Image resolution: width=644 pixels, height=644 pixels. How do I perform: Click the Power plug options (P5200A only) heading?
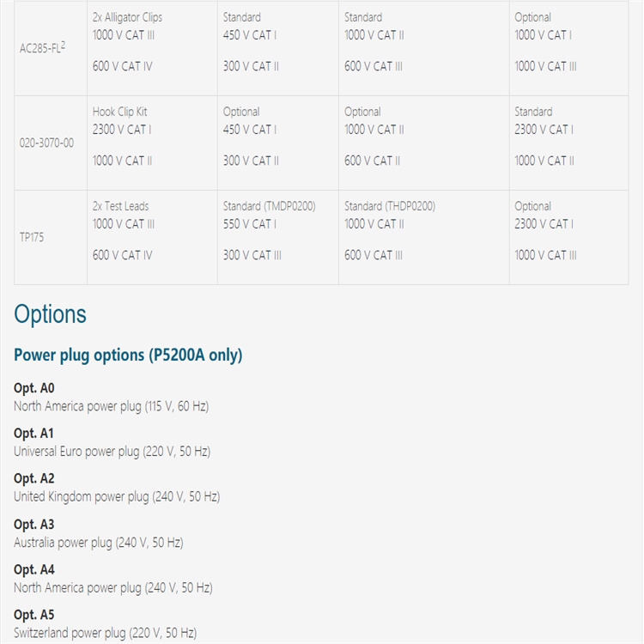click(128, 355)
